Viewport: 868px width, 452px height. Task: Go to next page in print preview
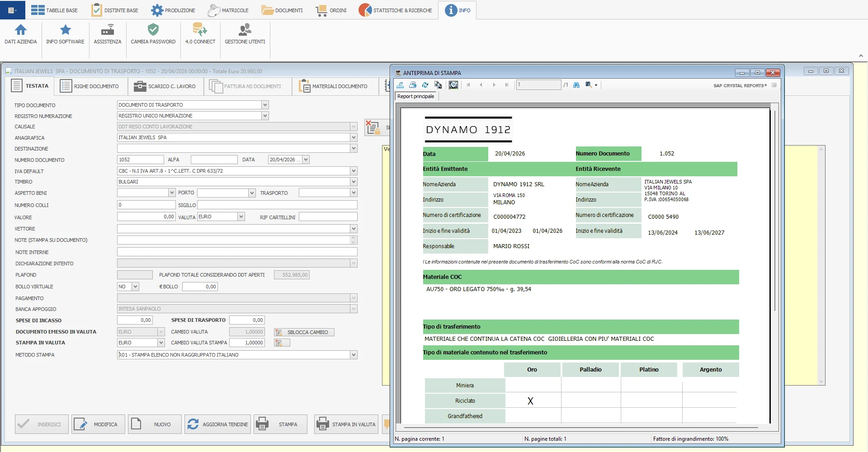tap(494, 85)
